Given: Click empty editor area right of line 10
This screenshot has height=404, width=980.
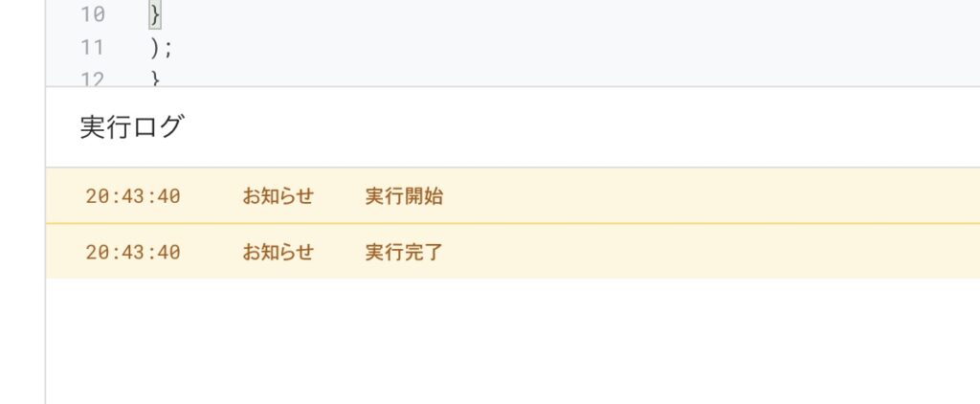Looking at the screenshot, I should [574, 15].
